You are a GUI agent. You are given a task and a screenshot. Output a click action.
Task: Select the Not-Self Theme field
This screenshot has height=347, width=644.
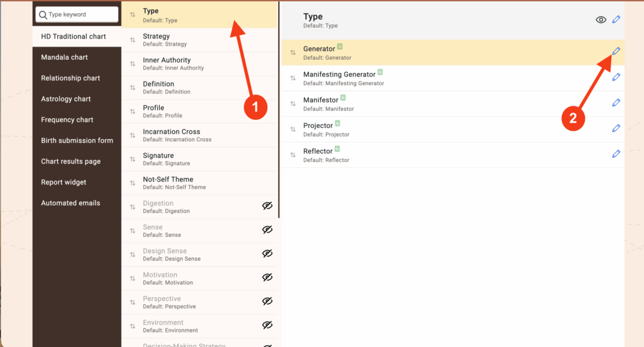pyautogui.click(x=168, y=183)
